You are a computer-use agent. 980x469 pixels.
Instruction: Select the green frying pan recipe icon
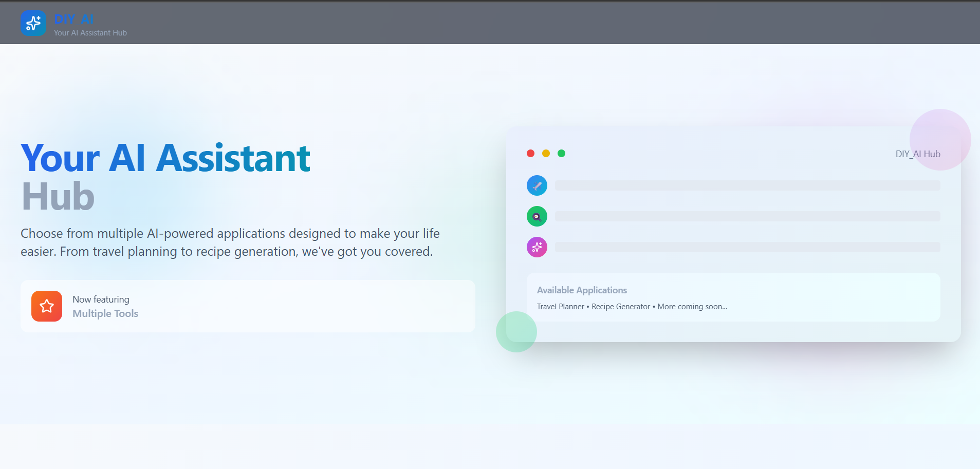(x=537, y=216)
